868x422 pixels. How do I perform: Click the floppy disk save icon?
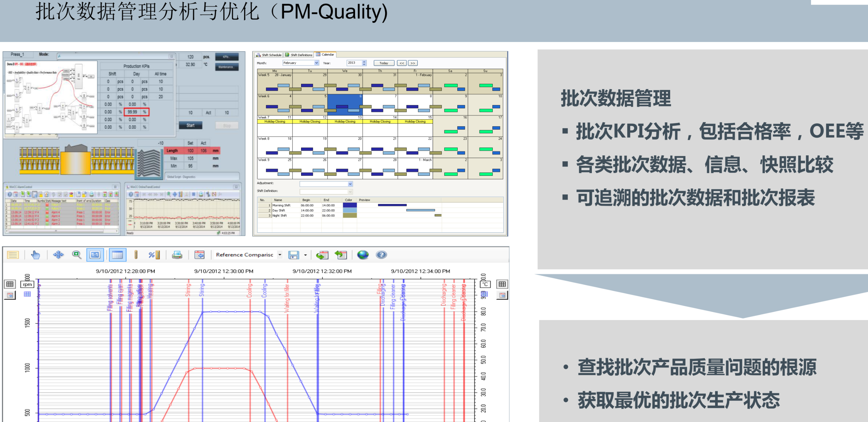pos(293,255)
